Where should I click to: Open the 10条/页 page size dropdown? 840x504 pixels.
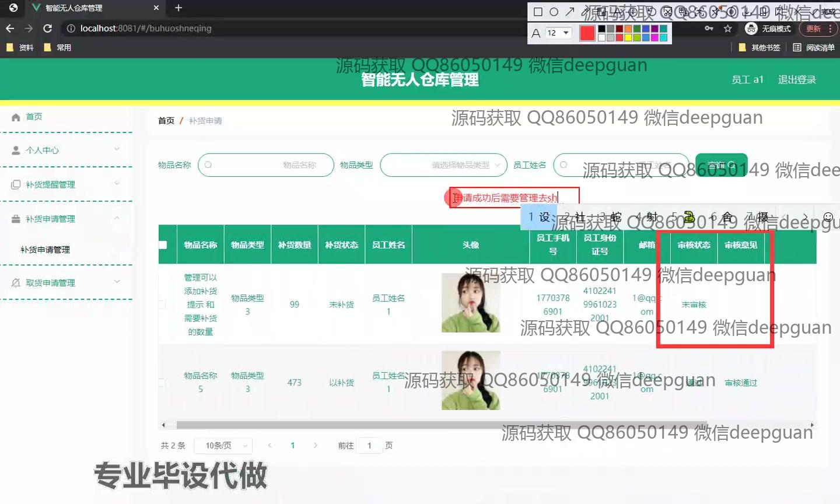pos(223,446)
